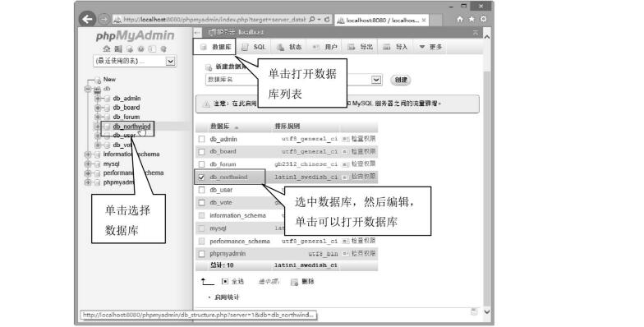The height and width of the screenshot is (327, 644).
Task: Click the db_forum database icon in tree
Action: pos(107,117)
